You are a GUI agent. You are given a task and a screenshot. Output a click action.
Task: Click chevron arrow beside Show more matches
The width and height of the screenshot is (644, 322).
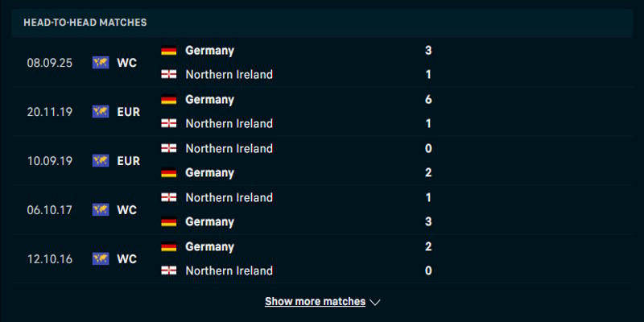pos(375,303)
